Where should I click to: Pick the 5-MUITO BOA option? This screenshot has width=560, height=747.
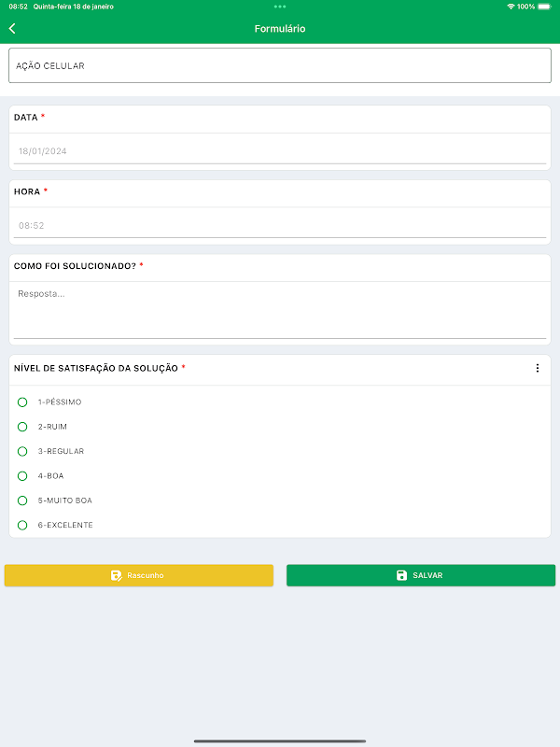click(x=22, y=500)
